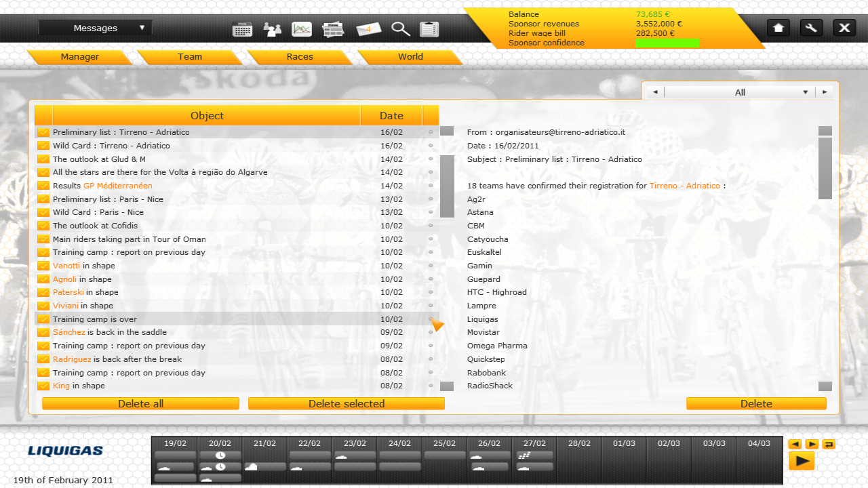
Task: Click the message list scrollbar thumb
Action: pyautogui.click(x=447, y=186)
